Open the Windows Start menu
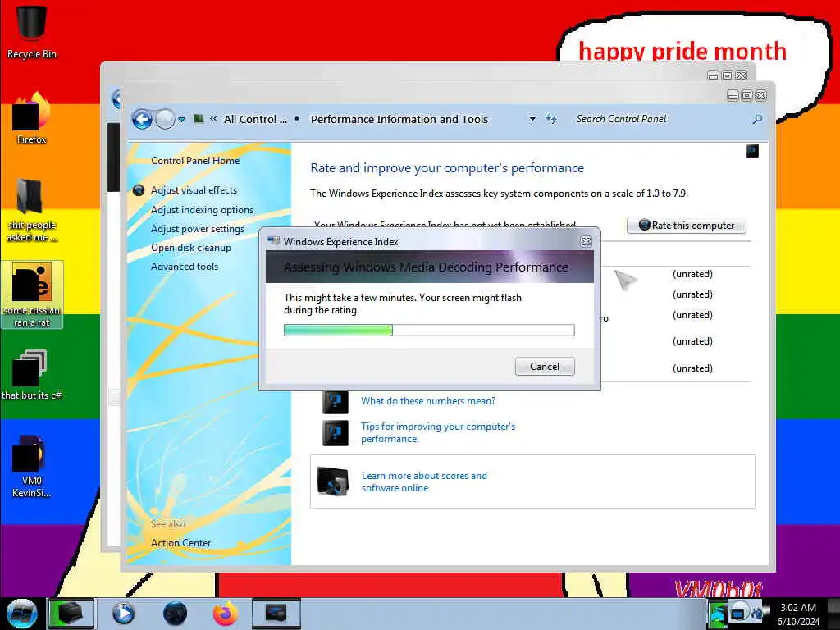 coord(21,614)
